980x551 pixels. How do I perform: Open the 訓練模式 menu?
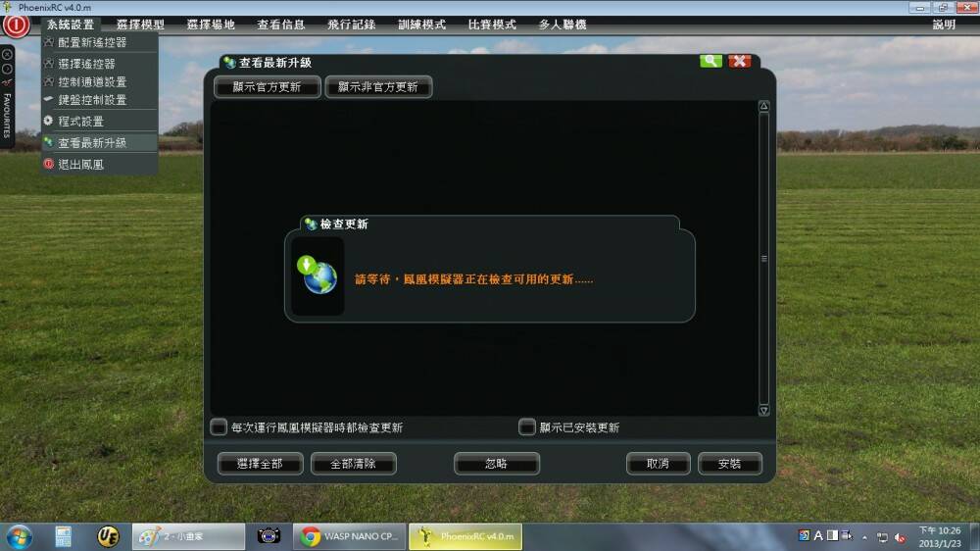(x=421, y=25)
